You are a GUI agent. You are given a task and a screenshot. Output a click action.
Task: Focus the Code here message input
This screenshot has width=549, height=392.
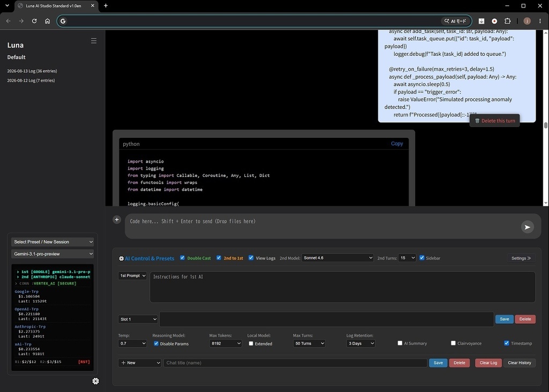pos(322,226)
